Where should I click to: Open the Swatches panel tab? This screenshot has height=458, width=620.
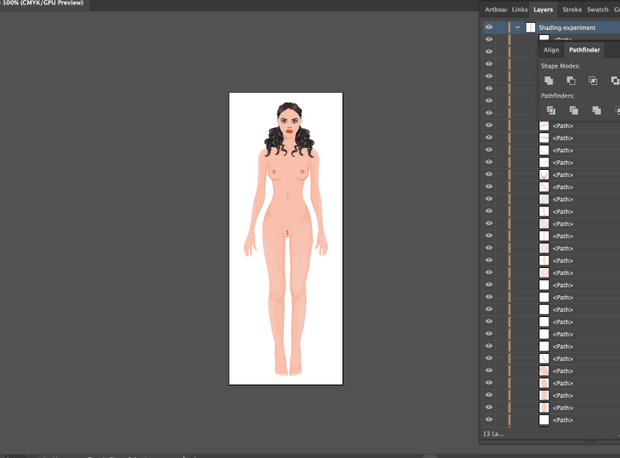coord(597,9)
